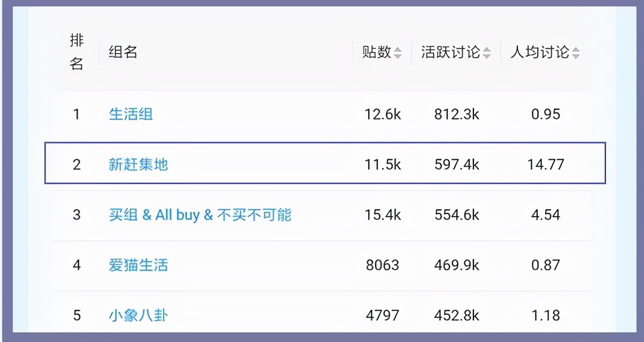Viewport: 644px width, 342px height.
Task: Click the 排名 column header
Action: click(77, 53)
